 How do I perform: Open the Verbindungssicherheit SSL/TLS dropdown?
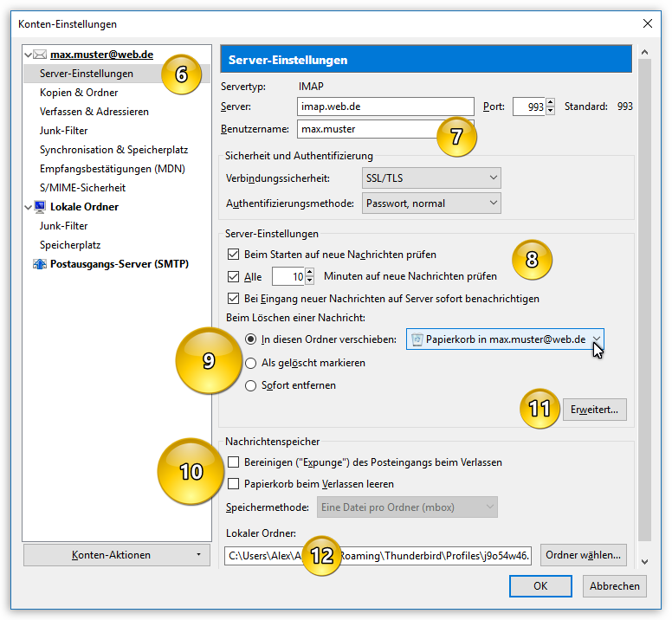coord(431,178)
